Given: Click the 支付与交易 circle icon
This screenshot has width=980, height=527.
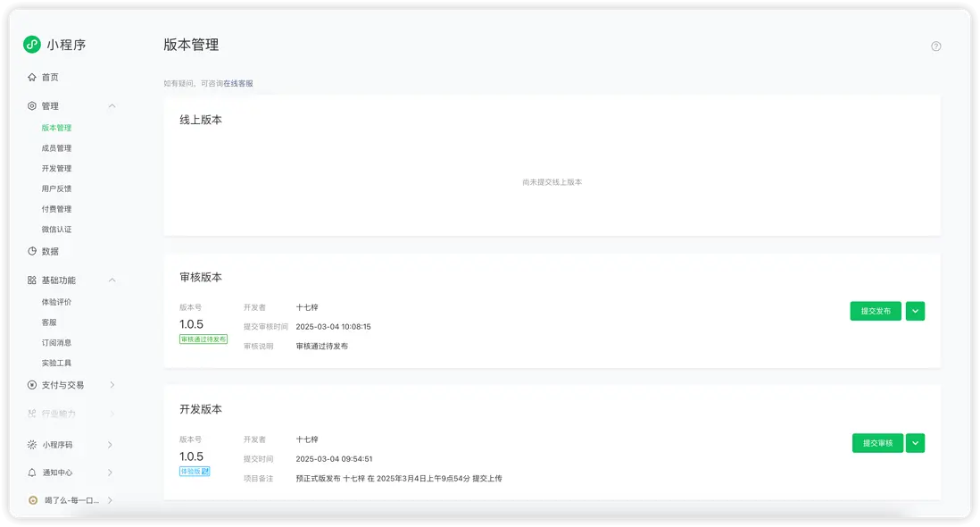Looking at the screenshot, I should point(32,384).
